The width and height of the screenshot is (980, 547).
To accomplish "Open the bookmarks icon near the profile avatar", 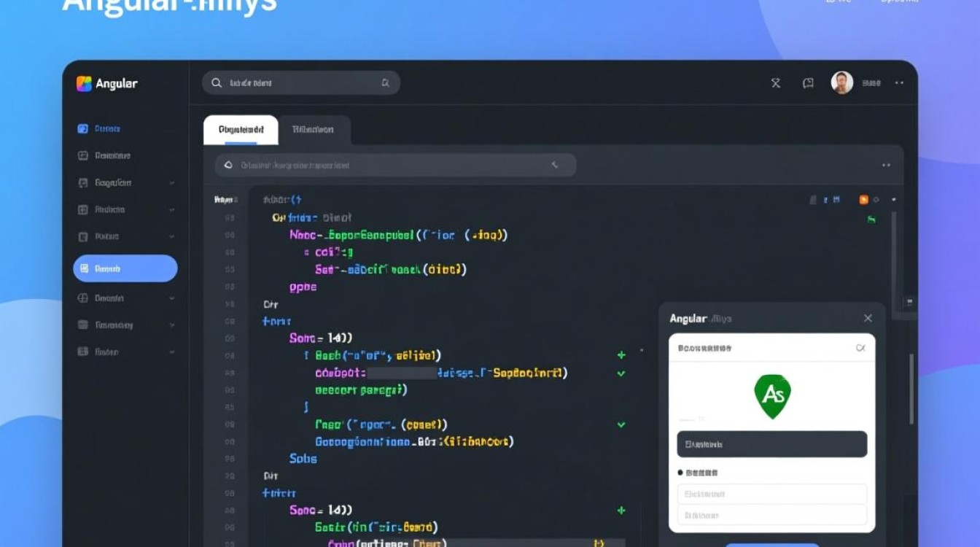I will [x=806, y=82].
